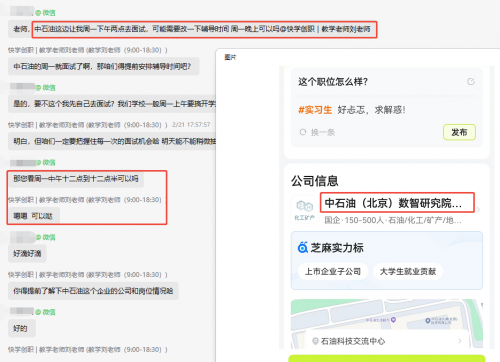
Task: Click the top message about 中石油 afternoon interview
Action: 192,29
